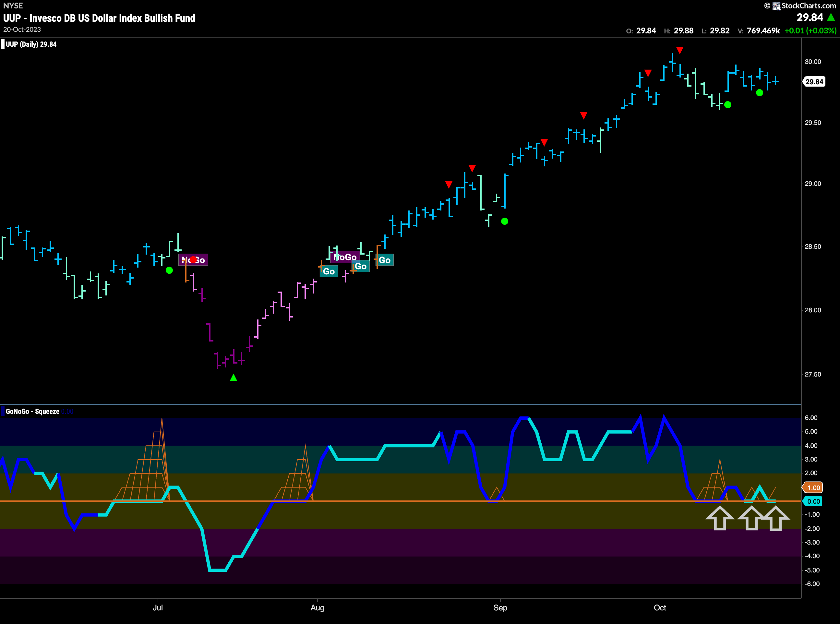Click the Jul month label on time axis

(x=158, y=608)
